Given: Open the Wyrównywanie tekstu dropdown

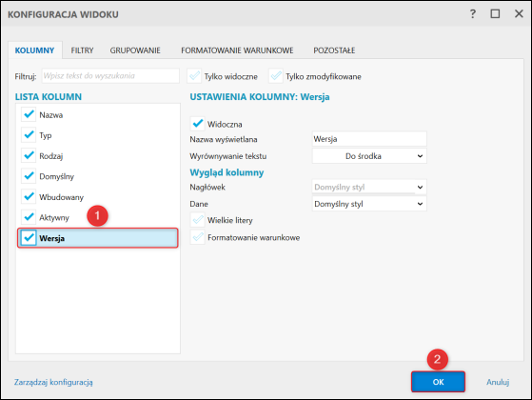Looking at the screenshot, I should pyautogui.click(x=369, y=156).
